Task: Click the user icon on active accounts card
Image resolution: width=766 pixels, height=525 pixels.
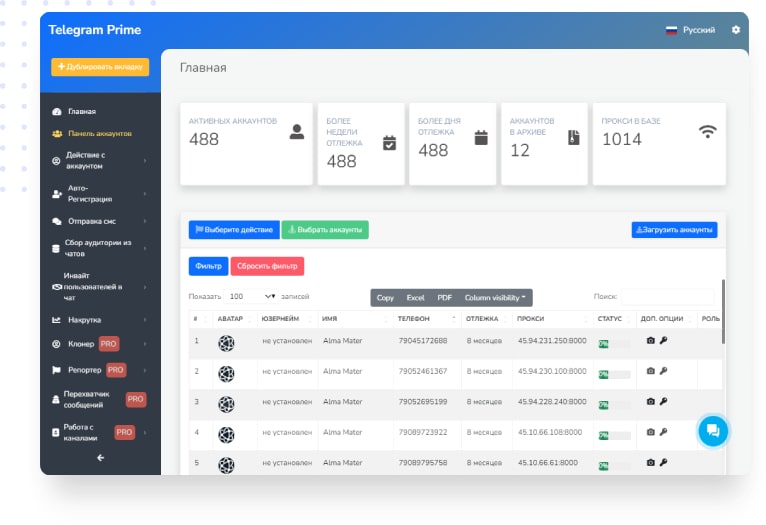Action: point(296,132)
